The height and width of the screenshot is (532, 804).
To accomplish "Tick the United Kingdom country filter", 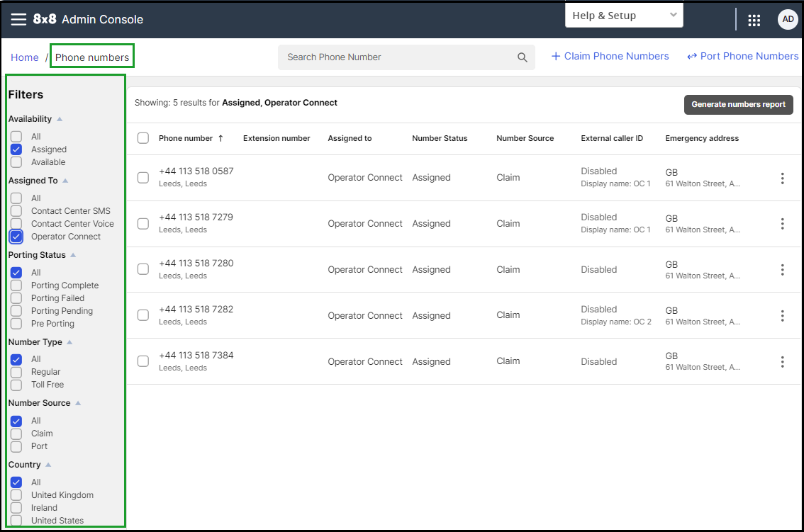I will pos(16,495).
